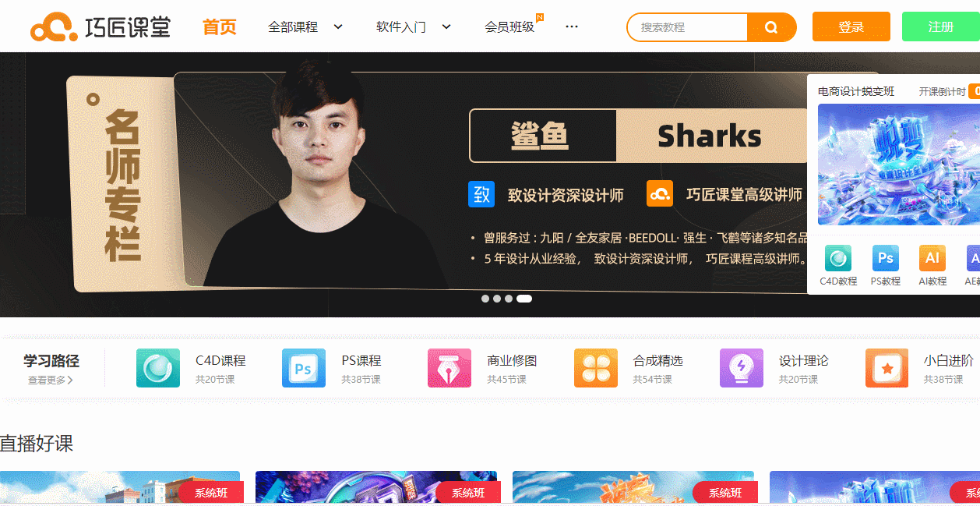Click the orange search magnifier icon
This screenshot has height=506, width=980.
[771, 27]
